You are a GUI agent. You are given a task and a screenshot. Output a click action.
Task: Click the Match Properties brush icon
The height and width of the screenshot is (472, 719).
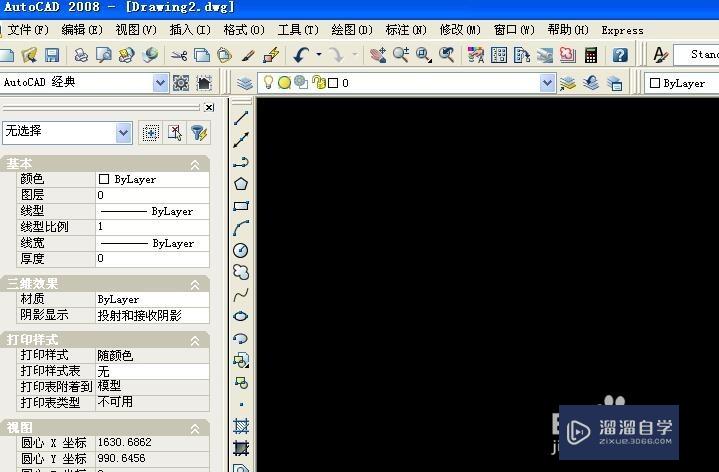(x=248, y=55)
